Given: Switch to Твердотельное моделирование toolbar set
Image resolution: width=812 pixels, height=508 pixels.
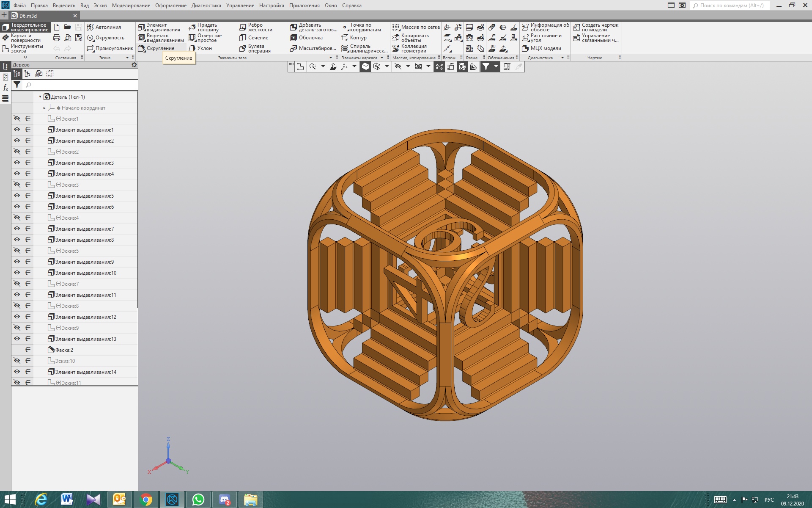Looking at the screenshot, I should [25, 28].
